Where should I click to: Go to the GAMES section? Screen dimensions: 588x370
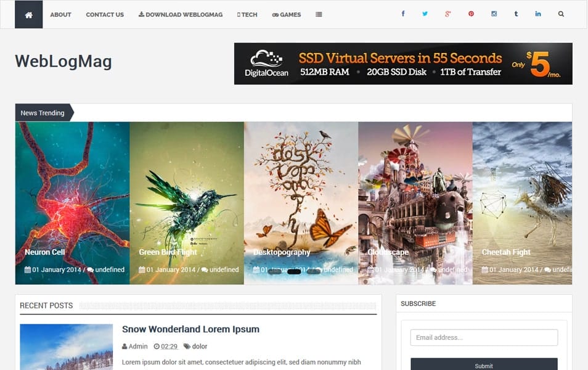(x=286, y=14)
